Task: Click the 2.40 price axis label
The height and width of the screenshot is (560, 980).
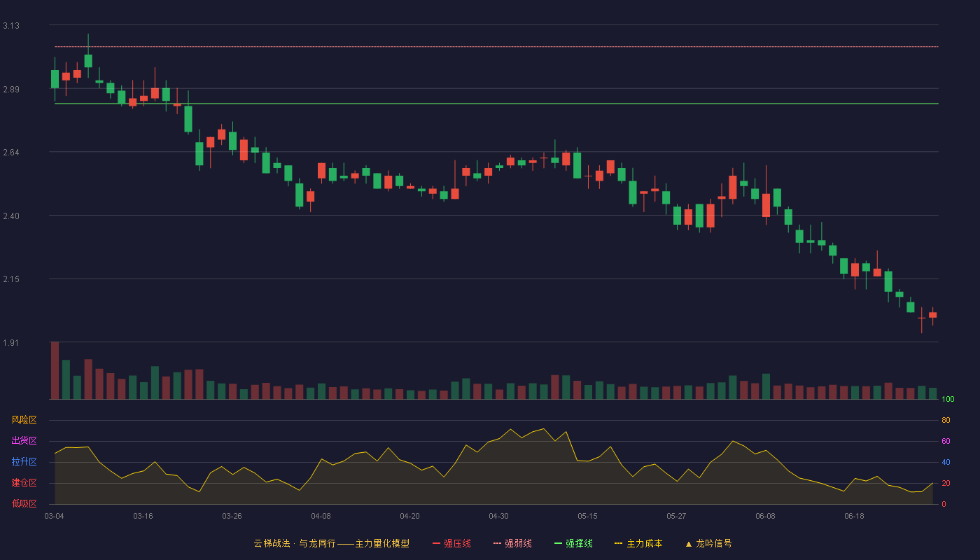Action: 11,216
